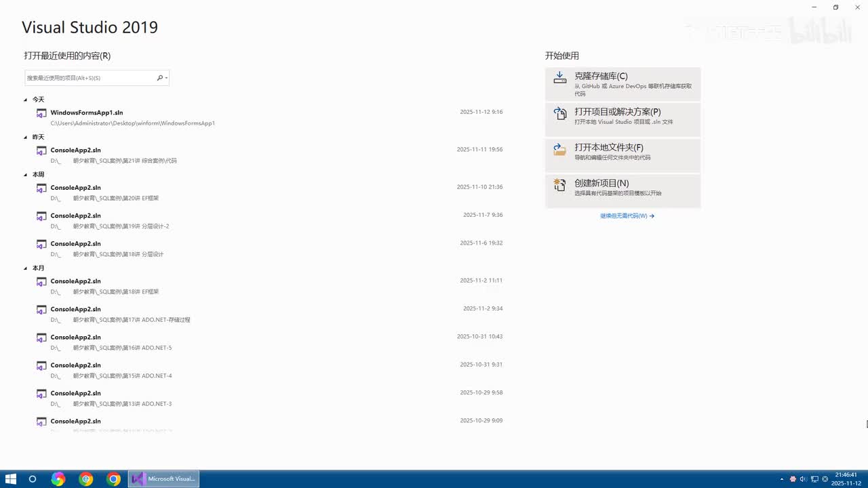
Task: Collapse the 昨天 group
Action: (26, 137)
